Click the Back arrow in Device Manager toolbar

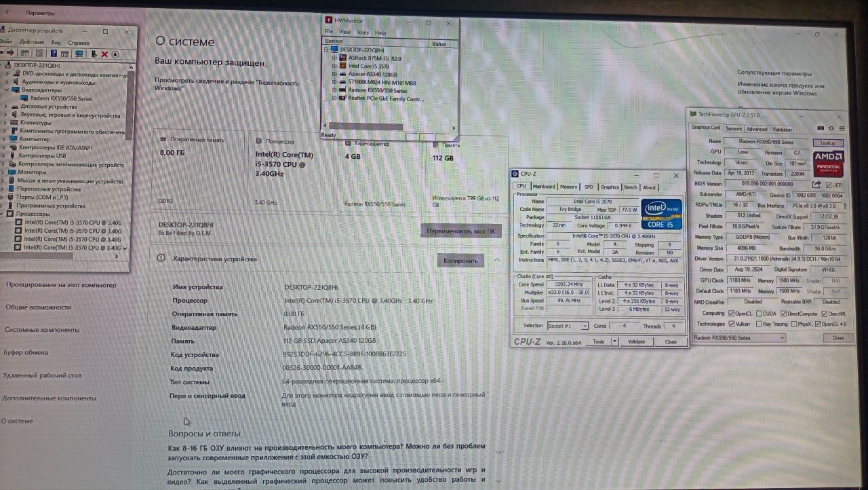point(3,54)
